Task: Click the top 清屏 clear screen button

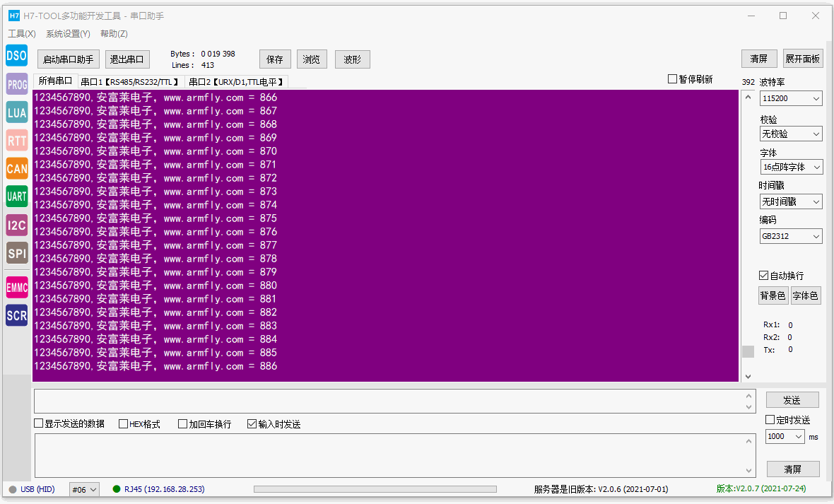Action: coord(759,59)
